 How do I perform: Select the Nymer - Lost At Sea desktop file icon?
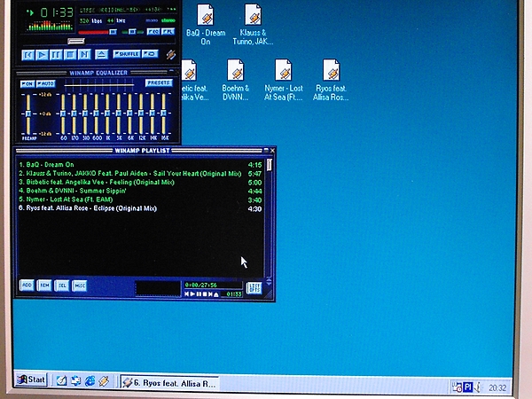[x=284, y=81]
